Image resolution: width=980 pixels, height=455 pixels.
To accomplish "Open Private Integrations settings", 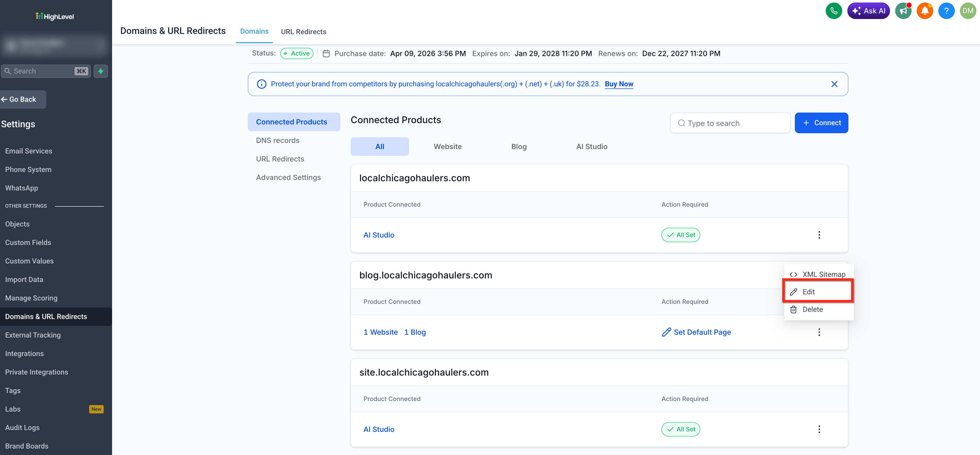I will pyautogui.click(x=37, y=372).
